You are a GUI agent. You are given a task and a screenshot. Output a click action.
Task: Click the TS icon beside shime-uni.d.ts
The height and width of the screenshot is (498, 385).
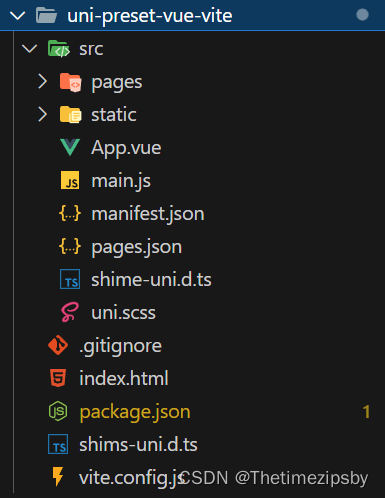point(70,279)
